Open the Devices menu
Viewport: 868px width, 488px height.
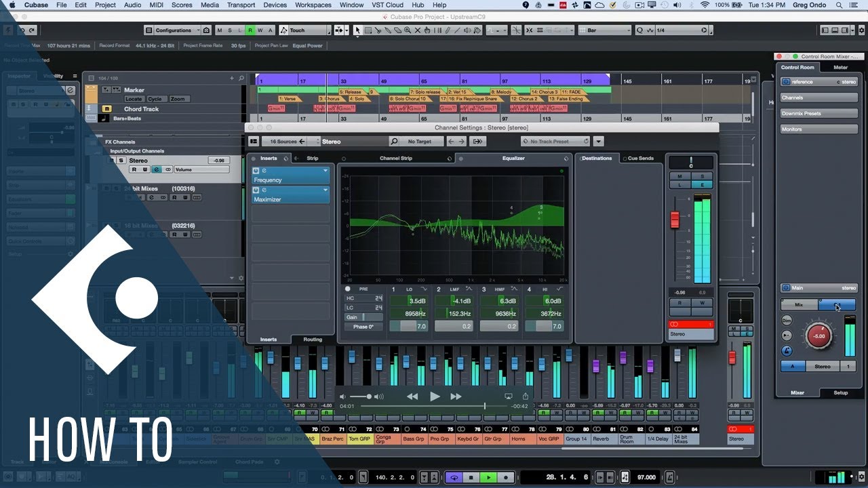click(x=275, y=5)
